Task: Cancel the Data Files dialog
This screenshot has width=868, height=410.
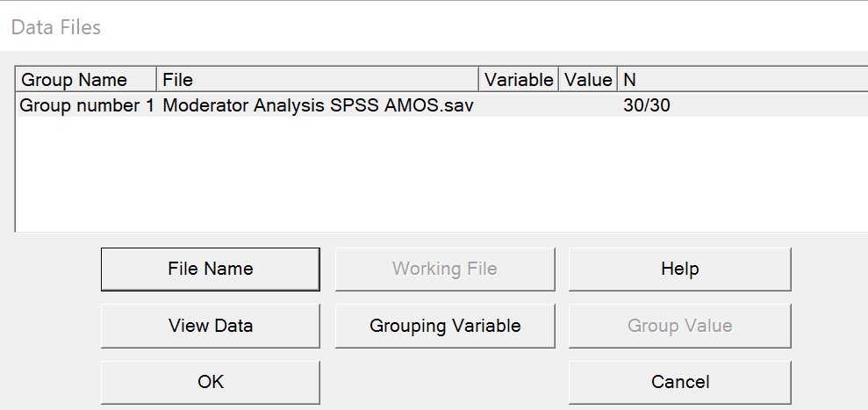Action: pos(679,382)
